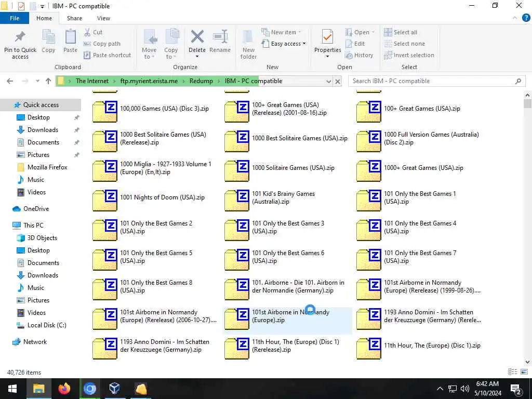Click the Rename ribbon icon
This screenshot has height=399, width=532.
[x=220, y=37]
